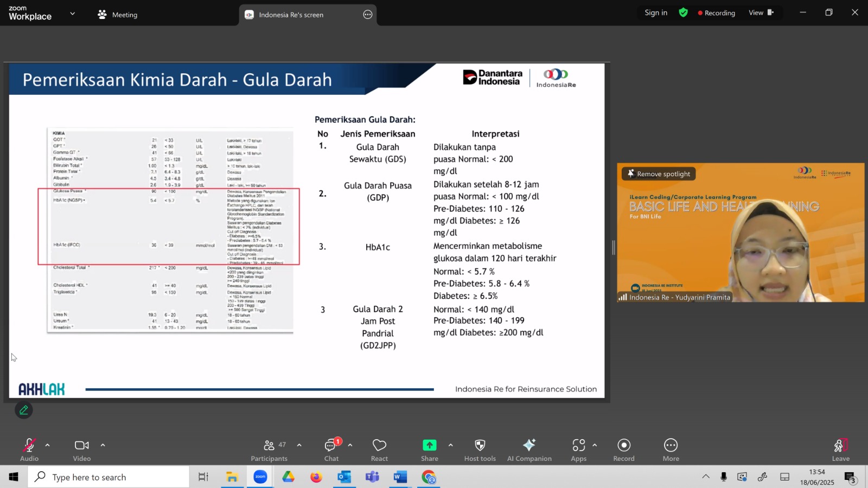Click the Yudyarini Pramita video thumbnail
The height and width of the screenshot is (488, 868).
[741, 232]
